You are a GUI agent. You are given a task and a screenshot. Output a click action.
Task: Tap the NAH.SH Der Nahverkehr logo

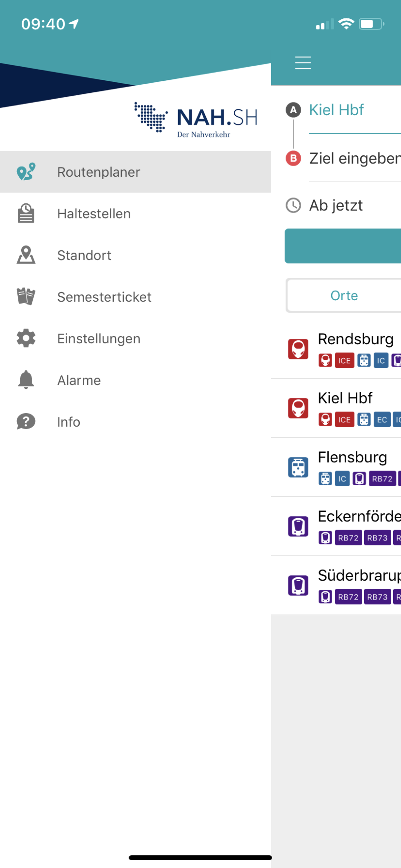click(196, 120)
